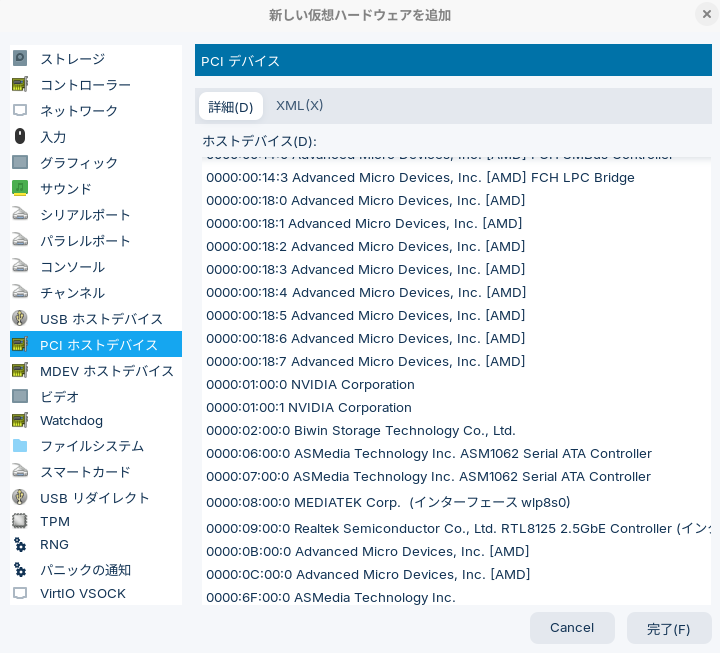Click the Network (ネットワーク) monitor icon
This screenshot has height=653, width=720.
tap(20, 110)
